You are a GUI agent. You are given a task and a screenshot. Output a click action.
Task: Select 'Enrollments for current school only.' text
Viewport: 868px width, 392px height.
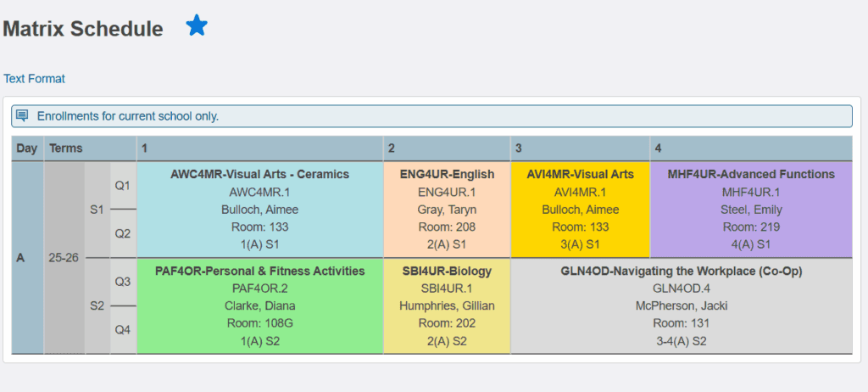pos(128,116)
